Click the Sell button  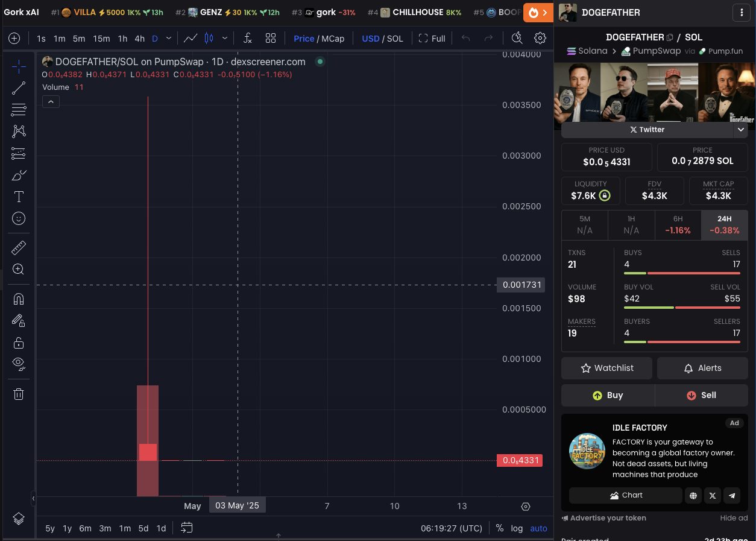[x=701, y=395]
